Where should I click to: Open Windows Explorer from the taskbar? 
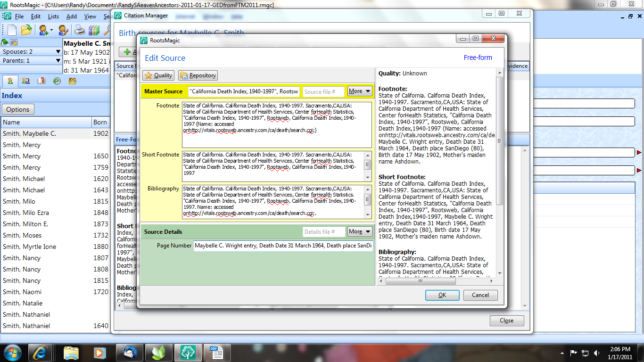pos(71,352)
